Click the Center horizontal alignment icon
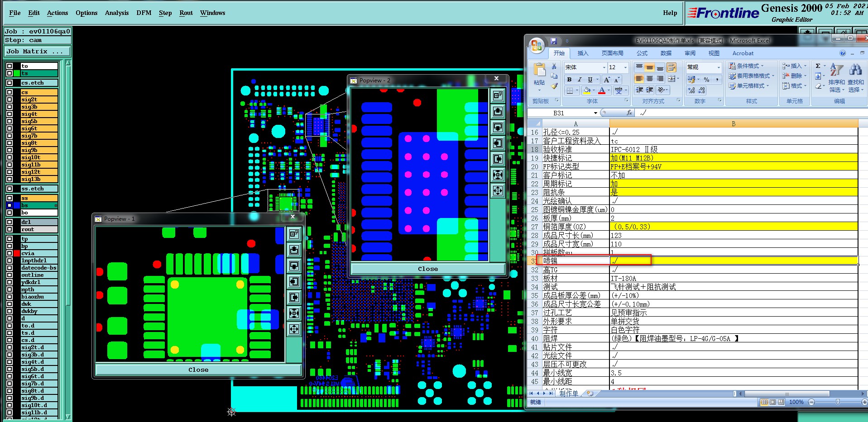 click(x=650, y=79)
